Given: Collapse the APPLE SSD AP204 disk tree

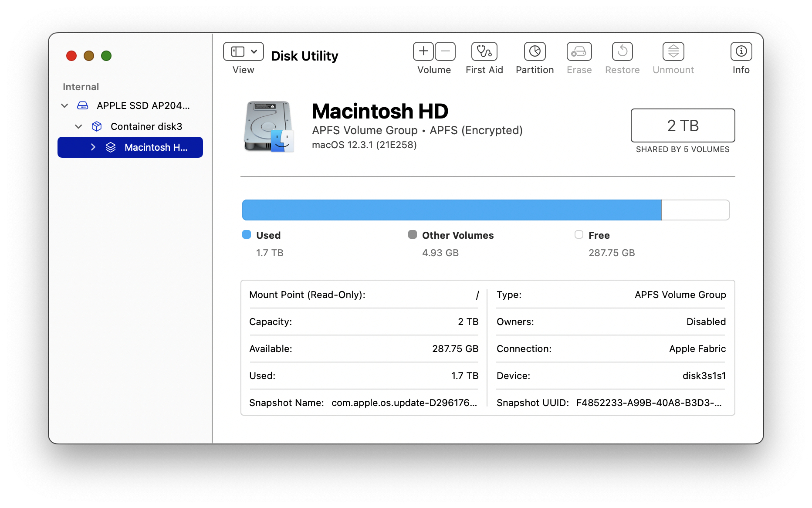Looking at the screenshot, I should click(x=65, y=105).
